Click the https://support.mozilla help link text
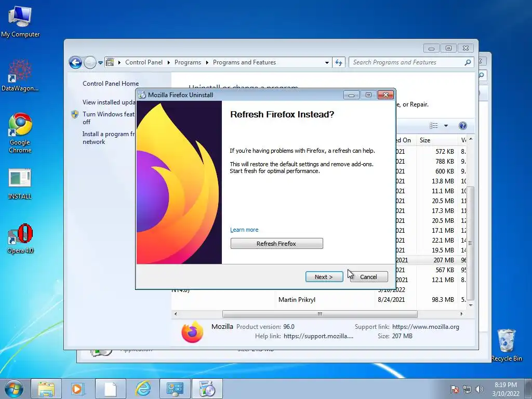The width and height of the screenshot is (532, 399). [318, 336]
